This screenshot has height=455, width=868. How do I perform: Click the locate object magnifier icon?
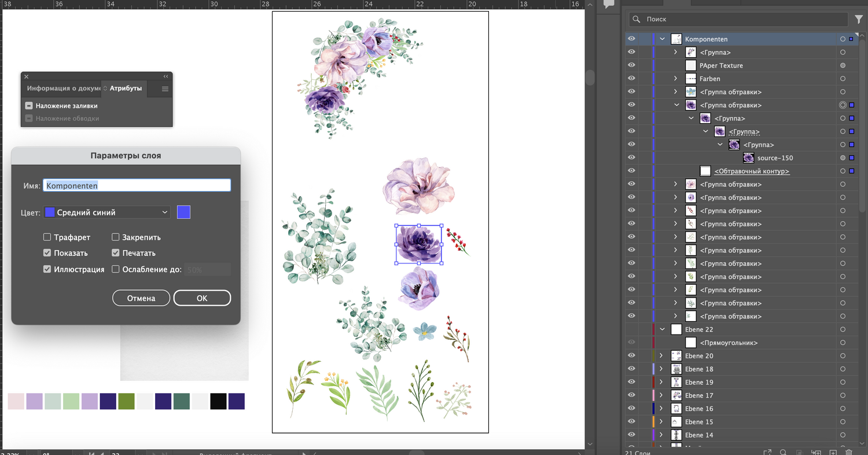pyautogui.click(x=783, y=452)
